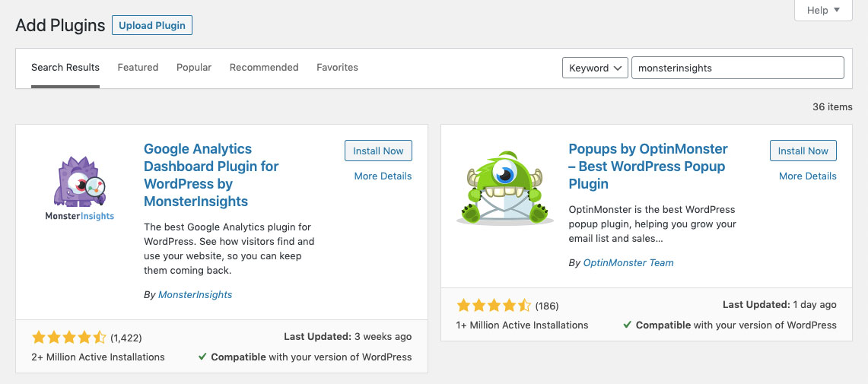Image resolution: width=868 pixels, height=384 pixels.
Task: Open More Details for the MonsterInsights plugin
Action: coord(383,176)
